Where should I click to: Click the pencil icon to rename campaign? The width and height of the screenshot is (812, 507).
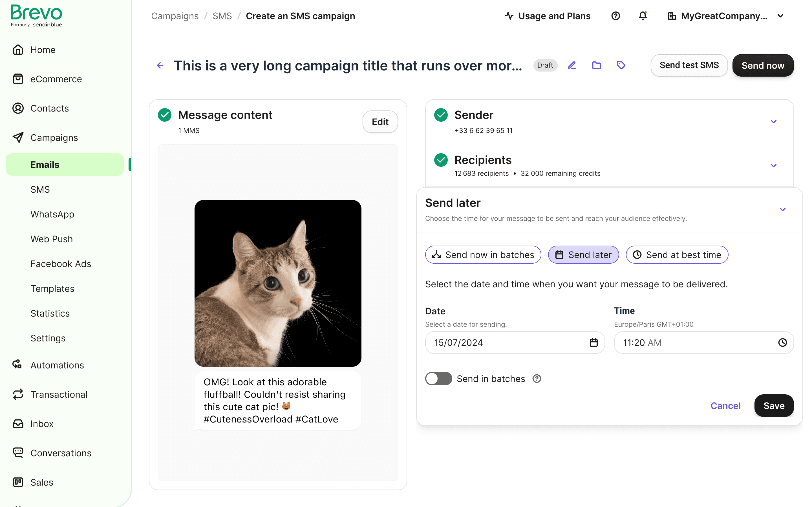click(x=572, y=65)
